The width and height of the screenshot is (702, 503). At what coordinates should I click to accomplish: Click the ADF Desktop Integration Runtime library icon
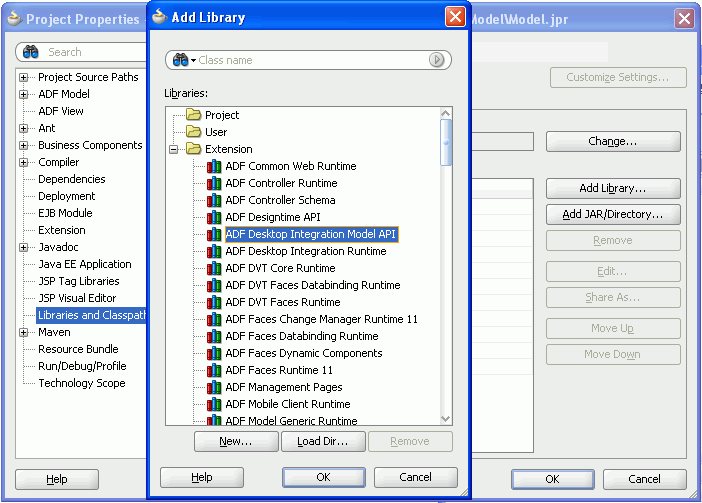214,252
